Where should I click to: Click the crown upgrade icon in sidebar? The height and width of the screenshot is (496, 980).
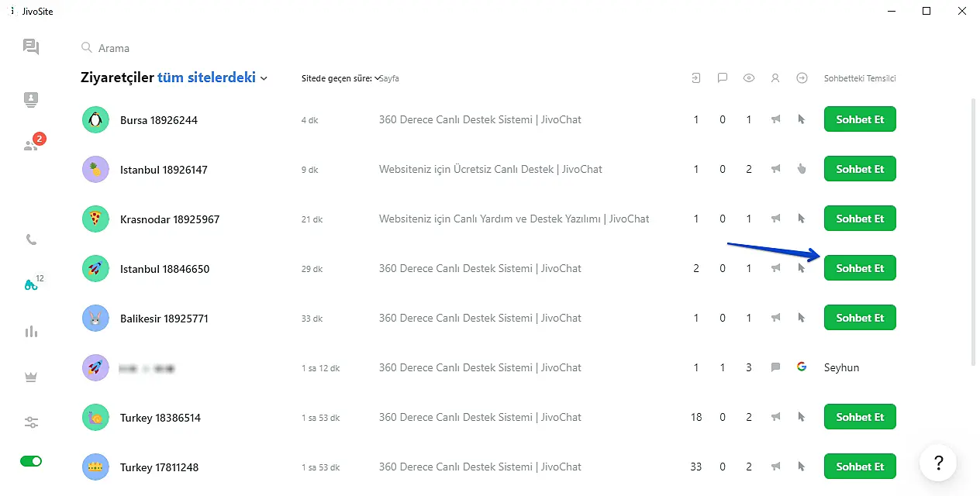[x=31, y=377]
